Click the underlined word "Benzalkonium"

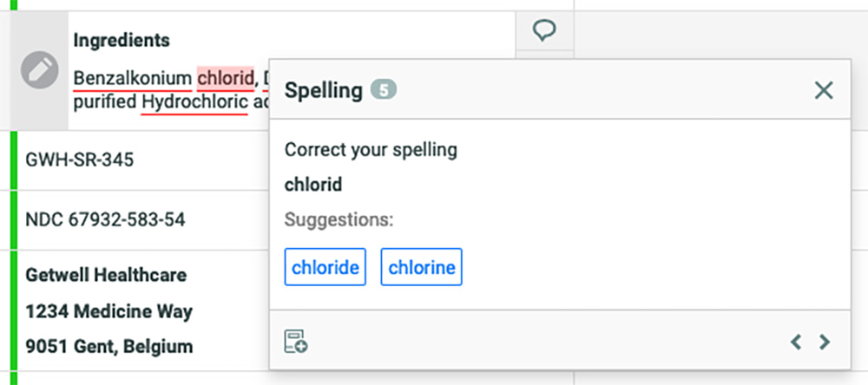click(132, 77)
